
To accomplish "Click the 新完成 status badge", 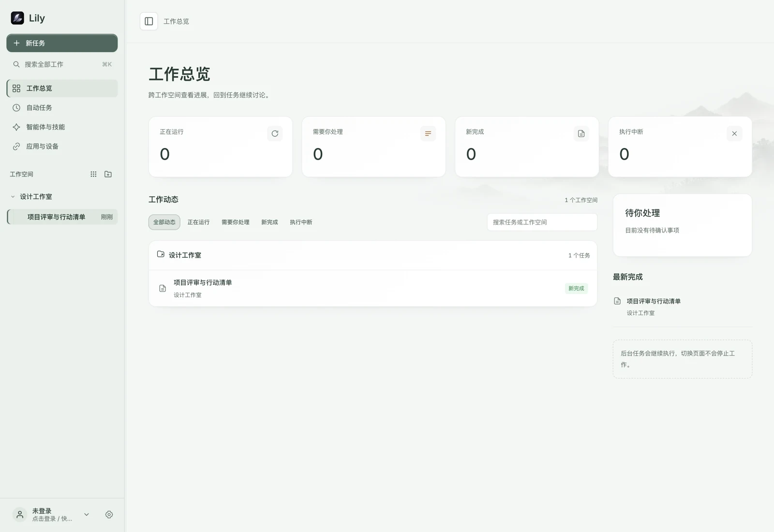I will tap(576, 288).
